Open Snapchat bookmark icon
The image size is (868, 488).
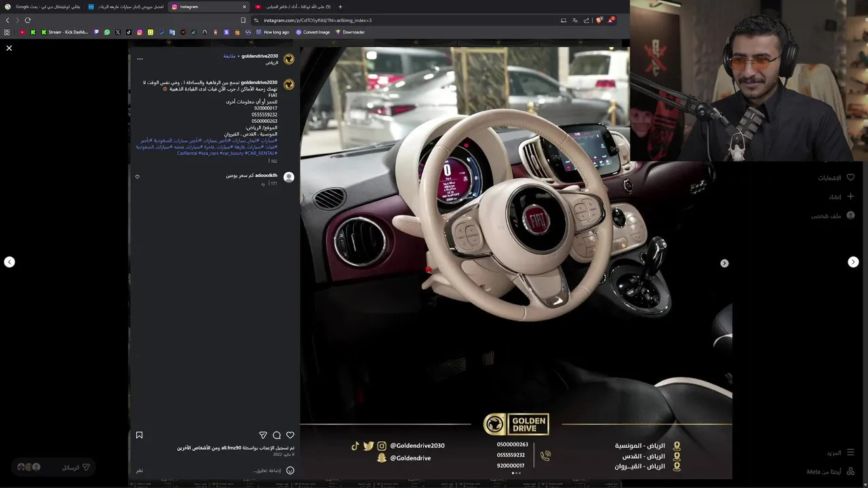click(151, 32)
